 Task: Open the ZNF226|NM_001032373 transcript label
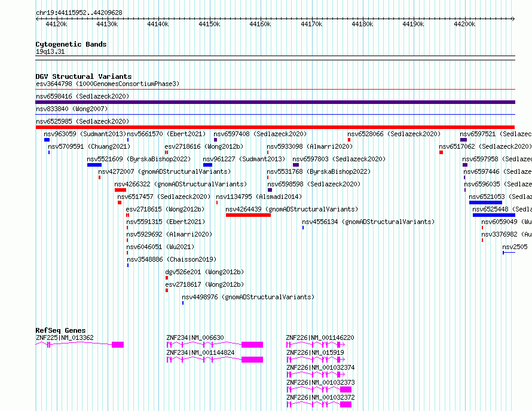coord(320,382)
